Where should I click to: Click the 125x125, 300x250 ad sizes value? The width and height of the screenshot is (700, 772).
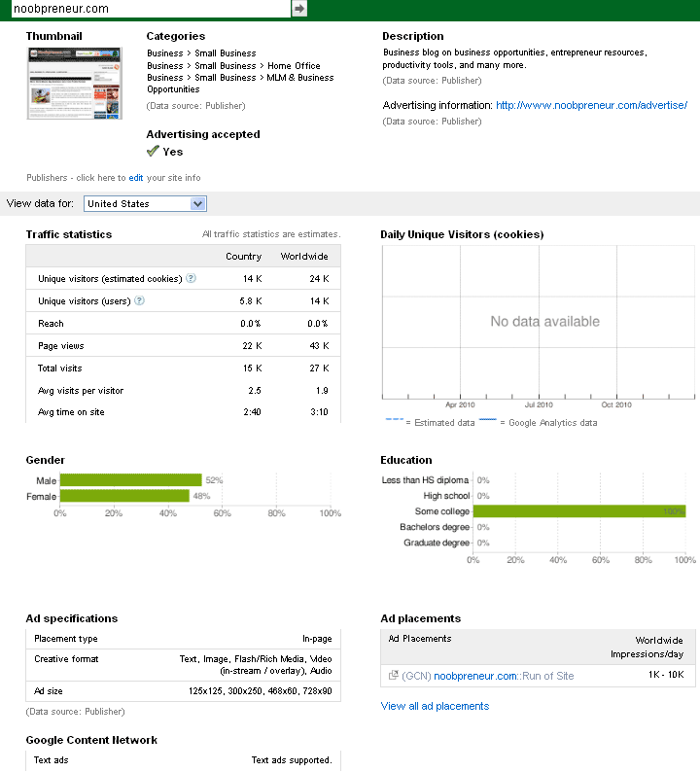pyautogui.click(x=260, y=691)
